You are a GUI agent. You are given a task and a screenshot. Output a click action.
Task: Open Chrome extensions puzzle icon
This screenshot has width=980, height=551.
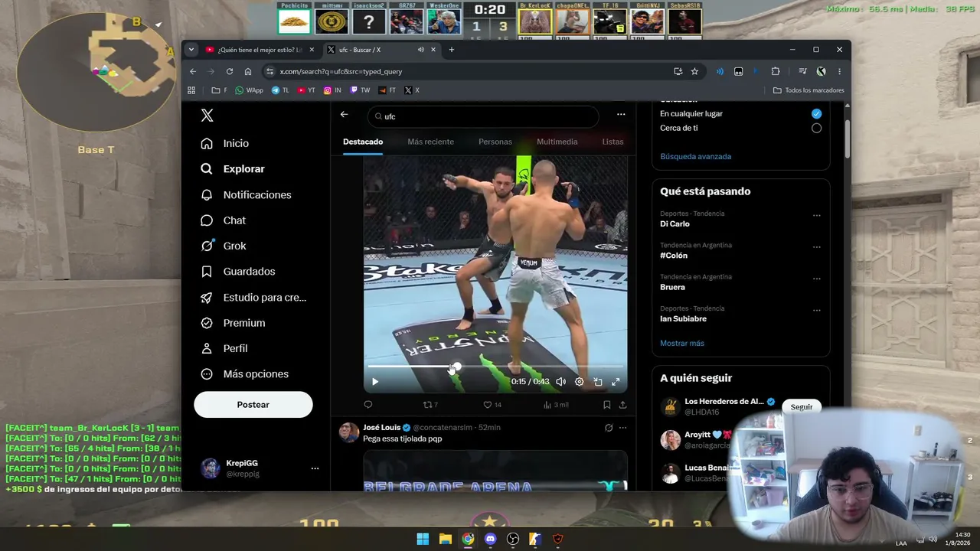click(776, 71)
